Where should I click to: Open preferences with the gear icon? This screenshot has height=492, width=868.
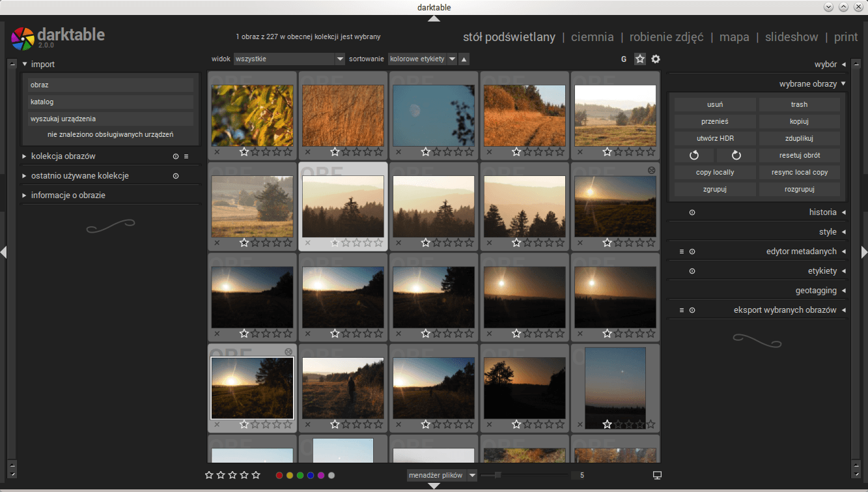(656, 59)
